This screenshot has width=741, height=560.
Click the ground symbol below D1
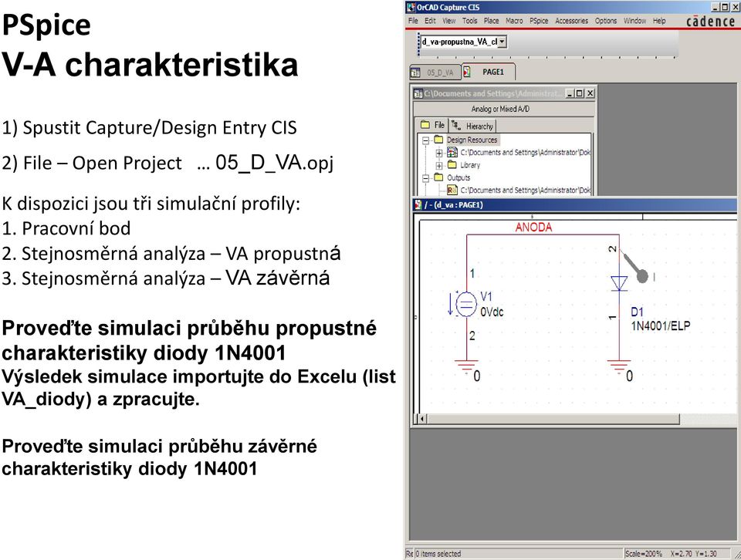pos(619,367)
